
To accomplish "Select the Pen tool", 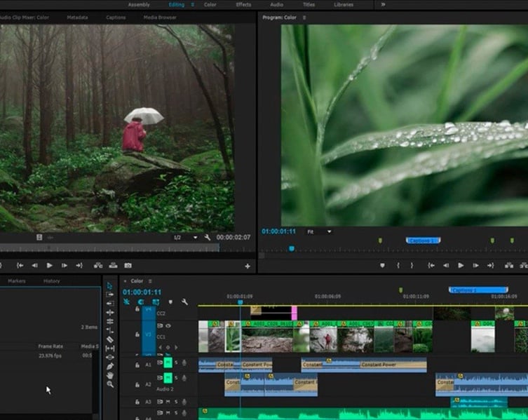I will (110, 366).
